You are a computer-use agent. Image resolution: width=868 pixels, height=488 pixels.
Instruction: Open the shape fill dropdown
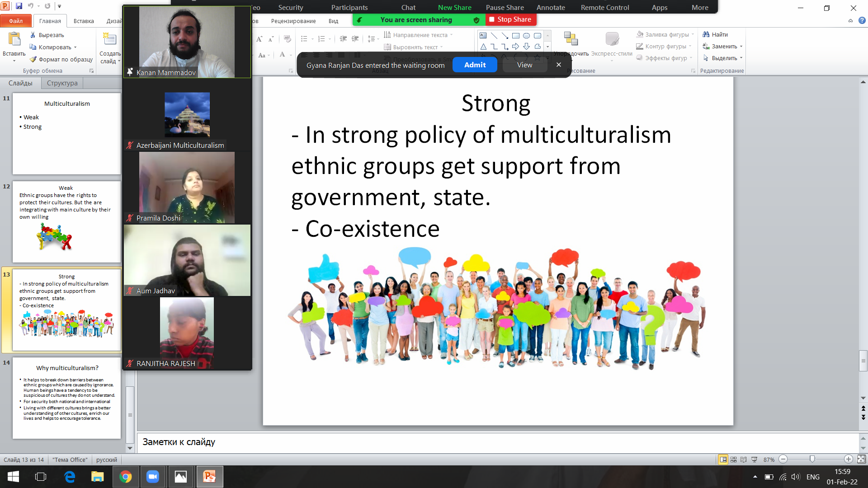(x=693, y=34)
